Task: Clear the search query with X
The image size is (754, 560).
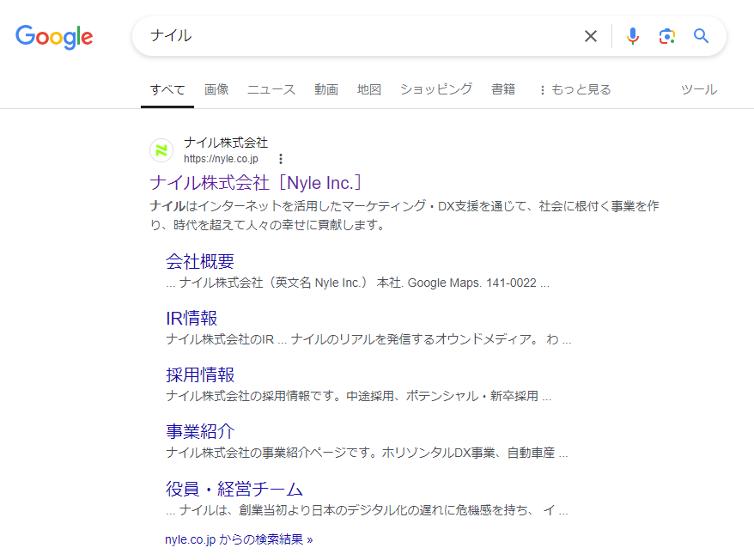Action: tap(591, 36)
